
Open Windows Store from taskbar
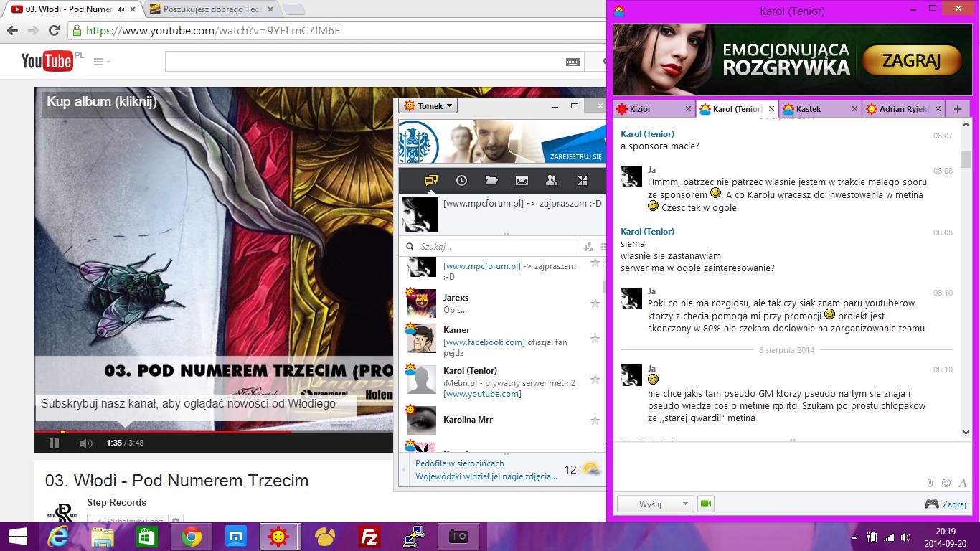[146, 537]
